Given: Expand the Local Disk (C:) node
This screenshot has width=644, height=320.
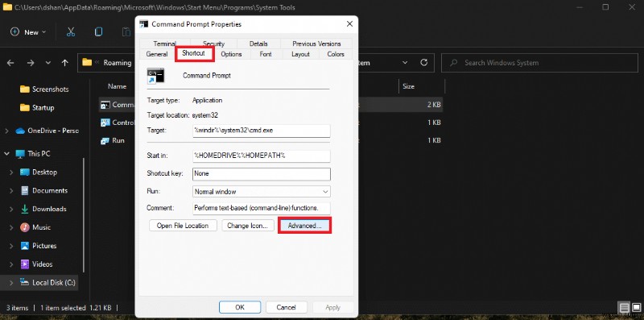Looking at the screenshot, I should tap(11, 283).
